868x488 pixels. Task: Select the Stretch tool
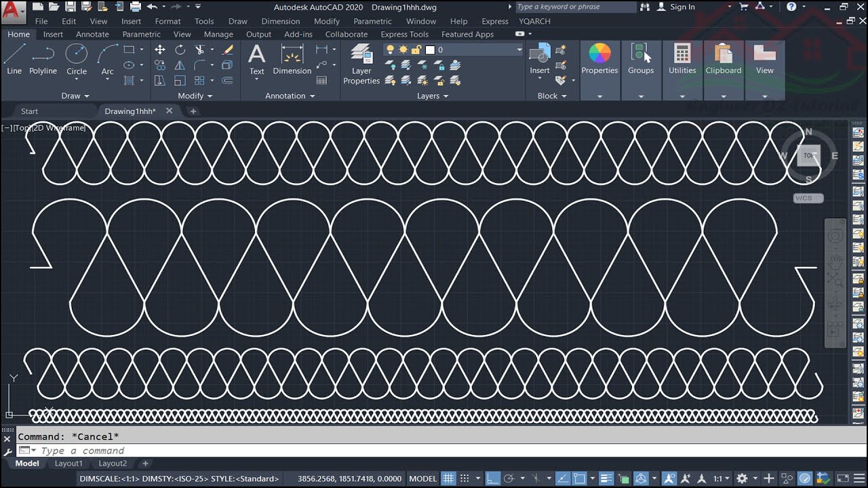pyautogui.click(x=160, y=81)
